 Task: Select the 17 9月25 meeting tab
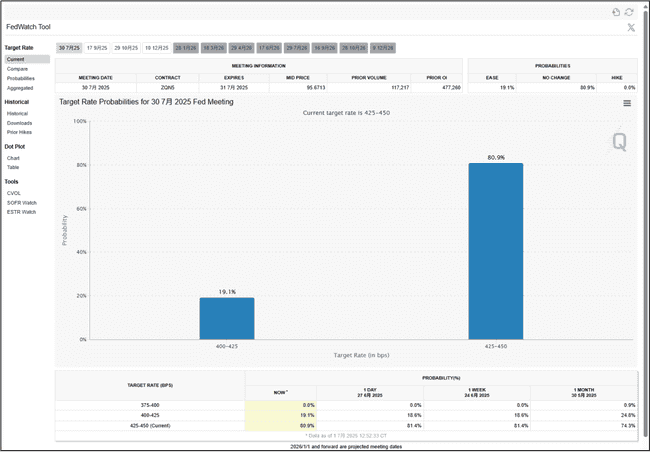[x=97, y=48]
